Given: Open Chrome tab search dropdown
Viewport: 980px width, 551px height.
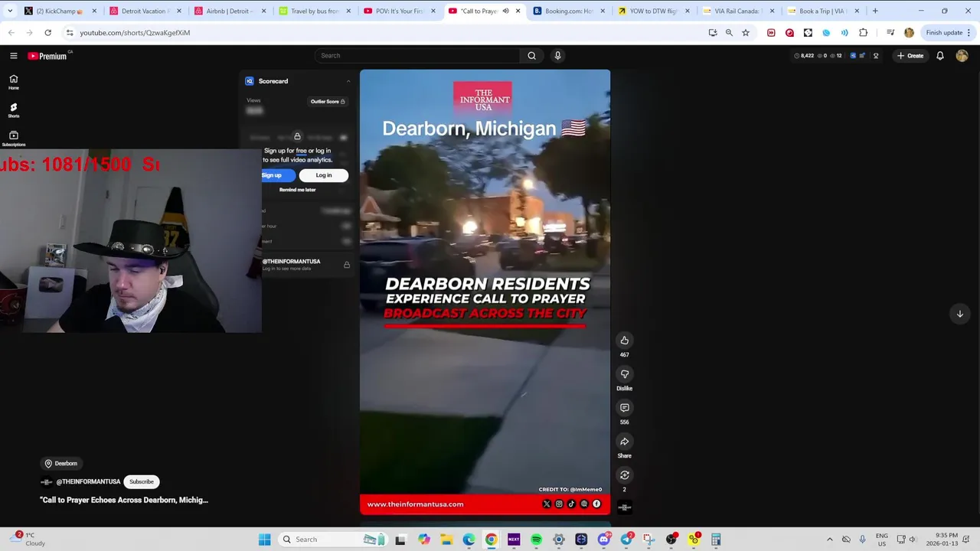Looking at the screenshot, I should pyautogui.click(x=10, y=11).
